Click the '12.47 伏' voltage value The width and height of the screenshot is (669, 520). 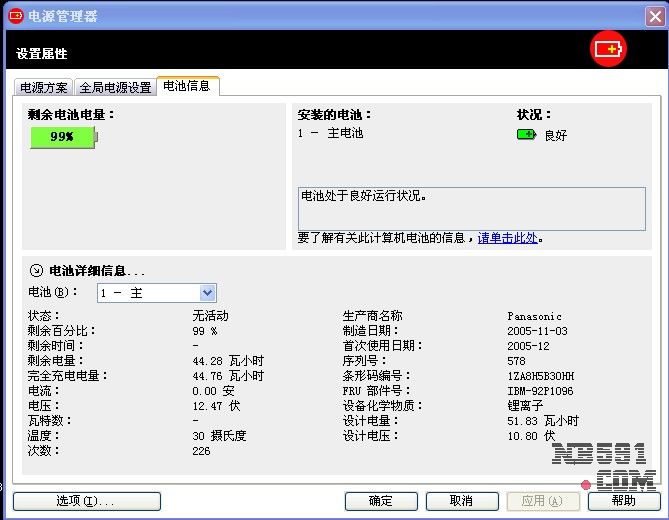click(x=216, y=406)
